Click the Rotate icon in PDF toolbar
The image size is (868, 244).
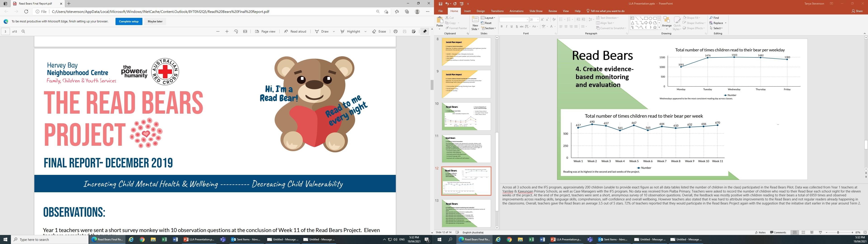coord(236,31)
